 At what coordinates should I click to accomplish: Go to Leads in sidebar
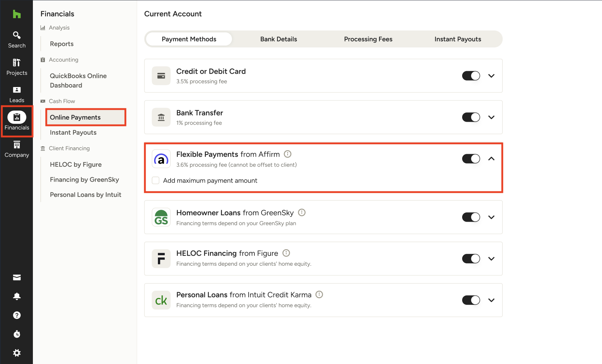pos(17,94)
